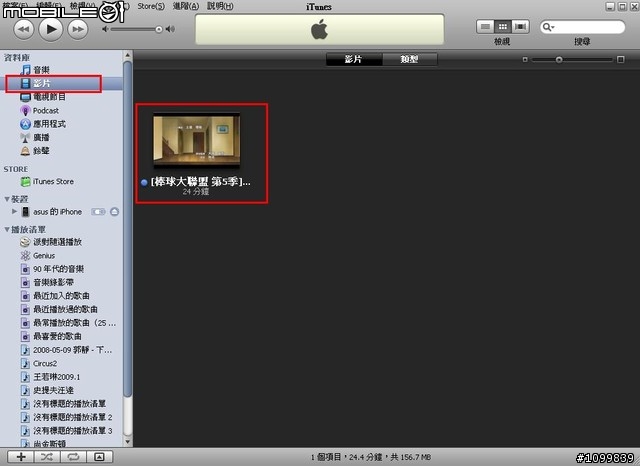The height and width of the screenshot is (466, 640).
Task: Open Circus2 playlist
Action: pyautogui.click(x=39, y=363)
